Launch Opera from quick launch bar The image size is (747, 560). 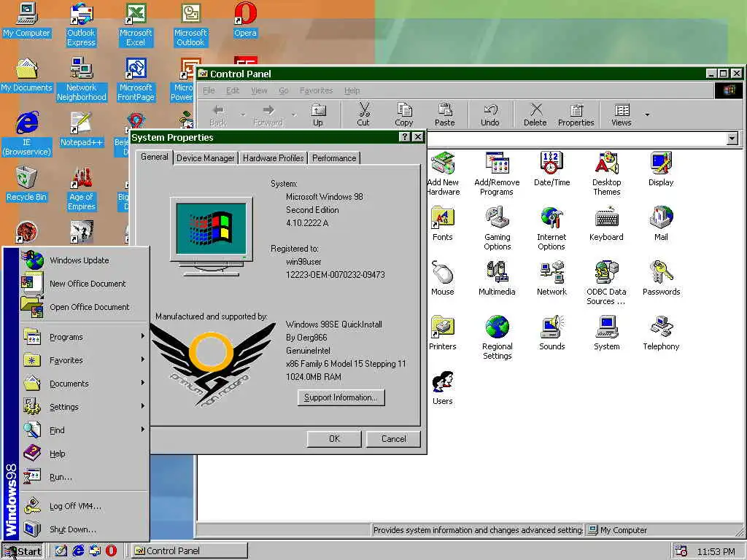point(111,551)
